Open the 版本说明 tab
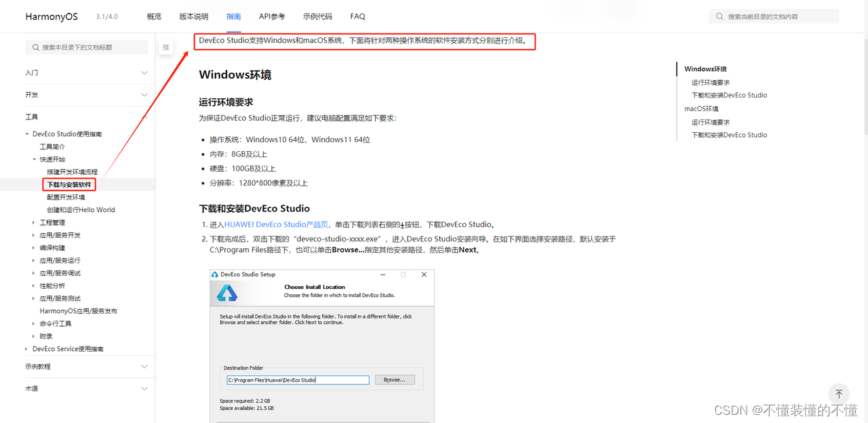This screenshot has height=423, width=868. [x=194, y=16]
